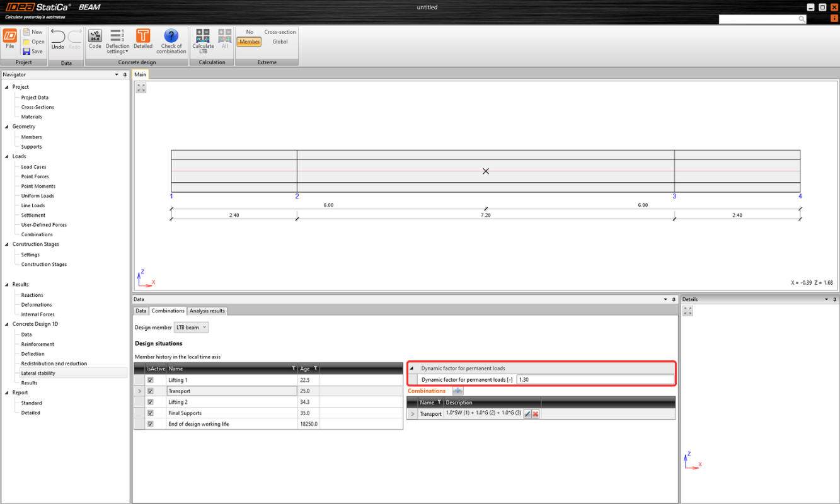The width and height of the screenshot is (840, 504).
Task: Open the Design member LTB beam dropdown
Action: [190, 328]
